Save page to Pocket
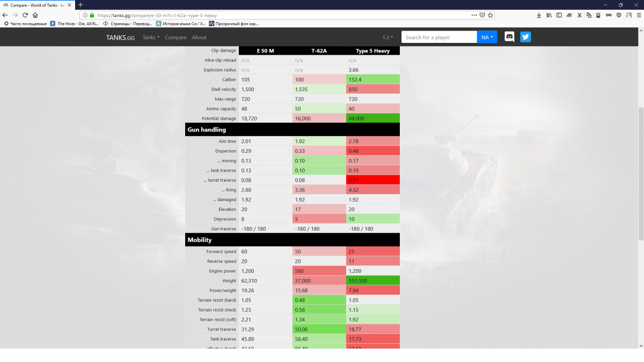644x362 pixels. [x=482, y=15]
